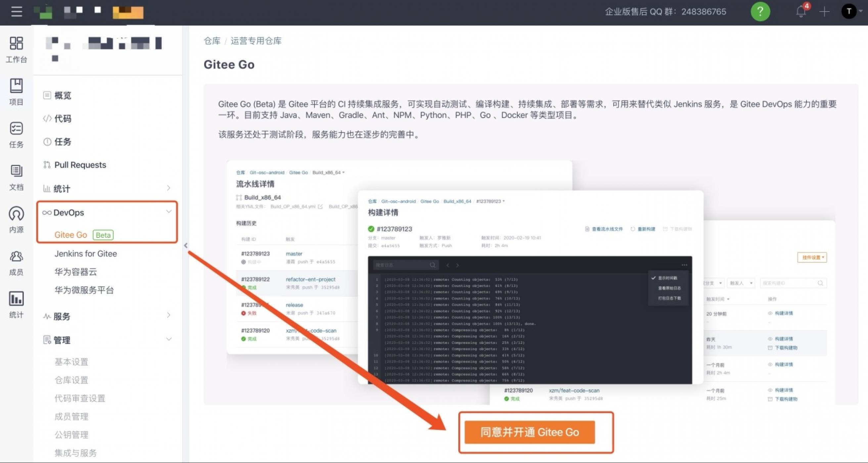Open the notifications bell with 4 alerts

tap(801, 12)
